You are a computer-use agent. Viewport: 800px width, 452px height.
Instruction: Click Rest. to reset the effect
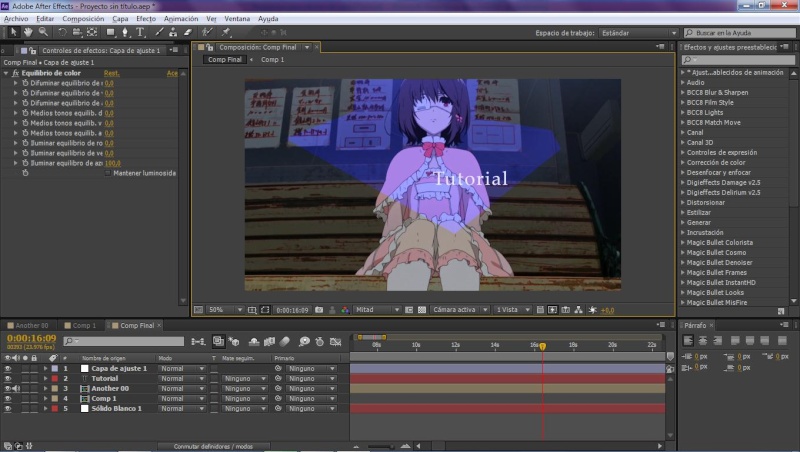pyautogui.click(x=111, y=73)
